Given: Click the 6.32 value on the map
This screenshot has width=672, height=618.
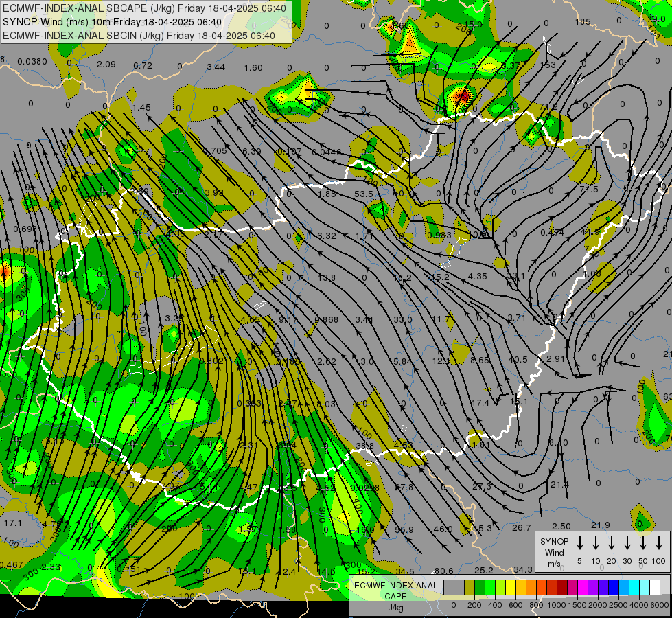Looking at the screenshot, I should click(x=327, y=236).
